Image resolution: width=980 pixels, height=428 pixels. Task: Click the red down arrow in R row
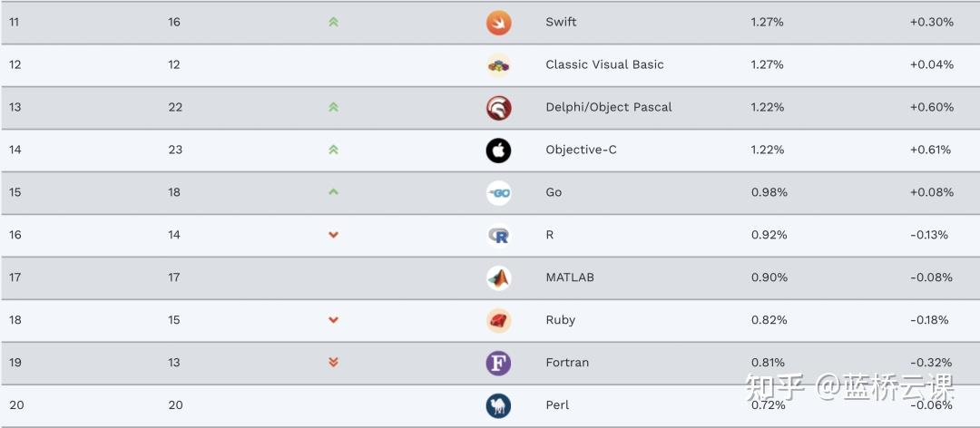pyautogui.click(x=333, y=235)
